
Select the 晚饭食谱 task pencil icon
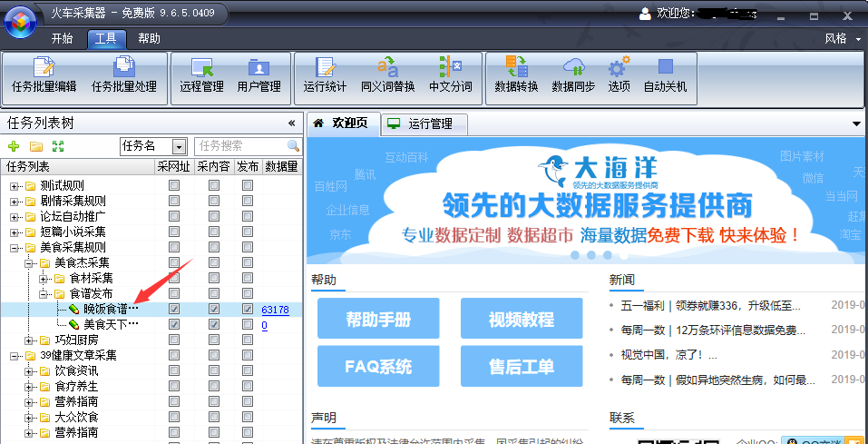74,309
